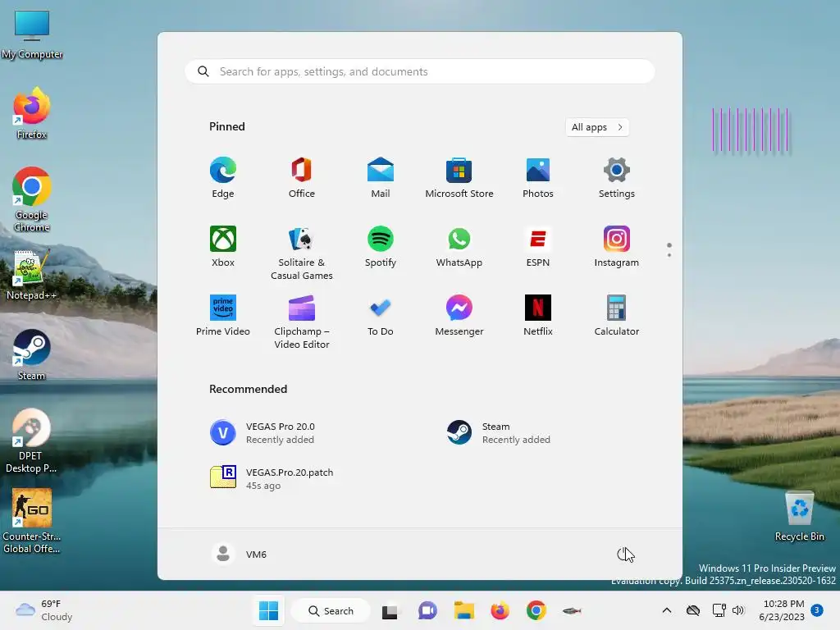Click the network tray icon
The width and height of the screenshot is (840, 630).
coord(719,610)
